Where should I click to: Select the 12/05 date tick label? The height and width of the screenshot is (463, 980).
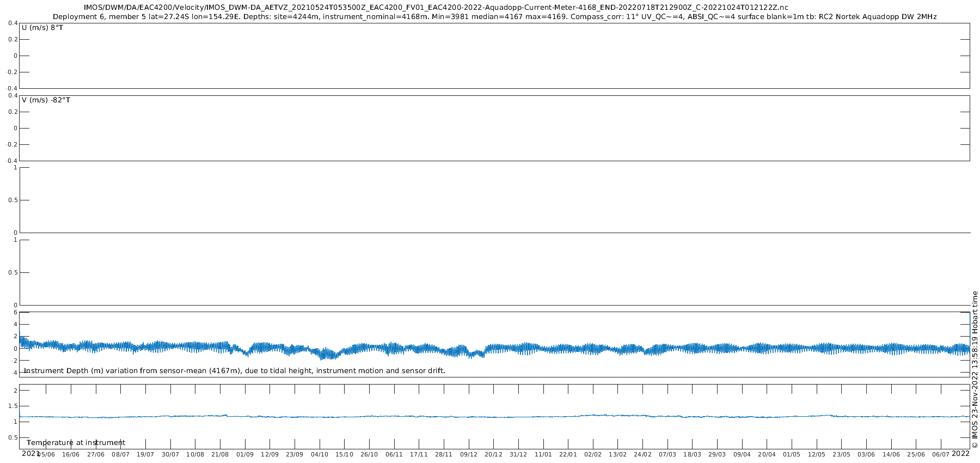point(817,454)
